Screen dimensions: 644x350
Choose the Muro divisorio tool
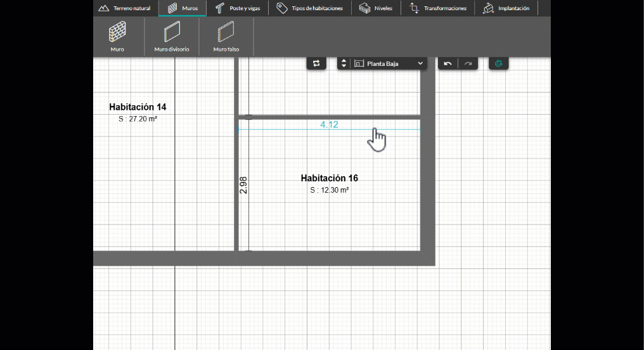click(x=171, y=36)
